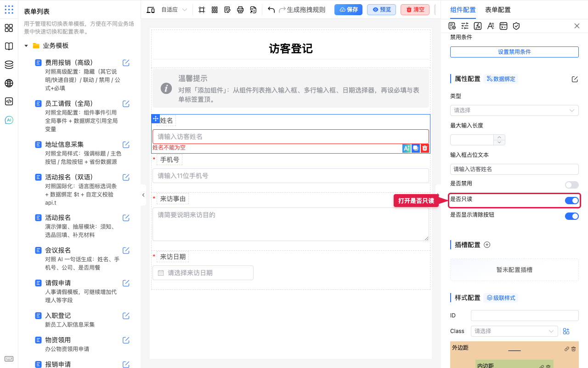This screenshot has height=368, width=588.
Task: Click the 设置禁用条件 button
Action: pyautogui.click(x=514, y=52)
